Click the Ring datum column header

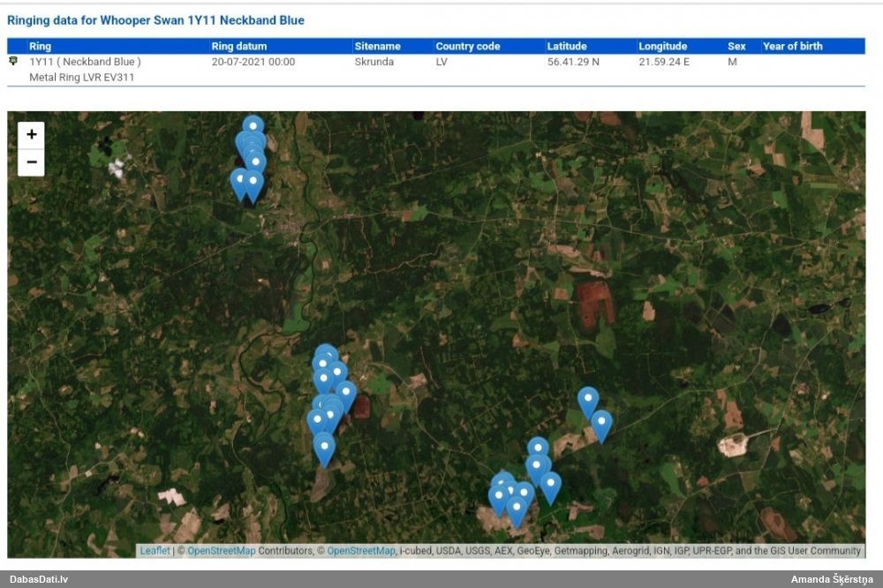click(239, 46)
